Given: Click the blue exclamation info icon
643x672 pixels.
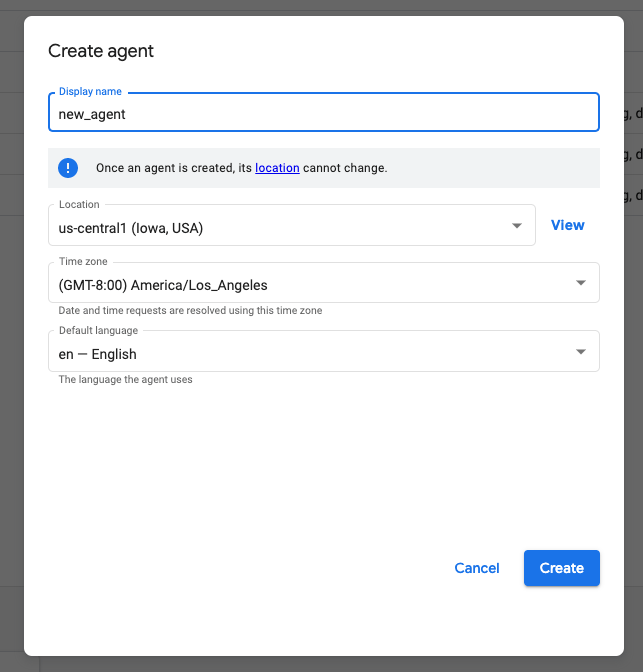Looking at the screenshot, I should pyautogui.click(x=68, y=168).
